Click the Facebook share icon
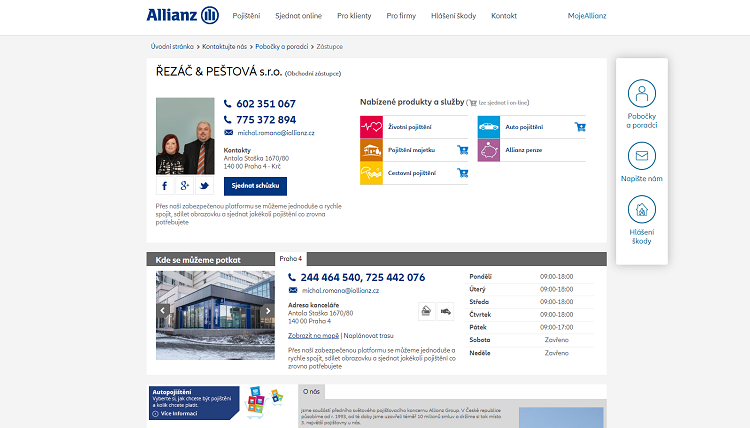The height and width of the screenshot is (428, 750). tap(165, 186)
